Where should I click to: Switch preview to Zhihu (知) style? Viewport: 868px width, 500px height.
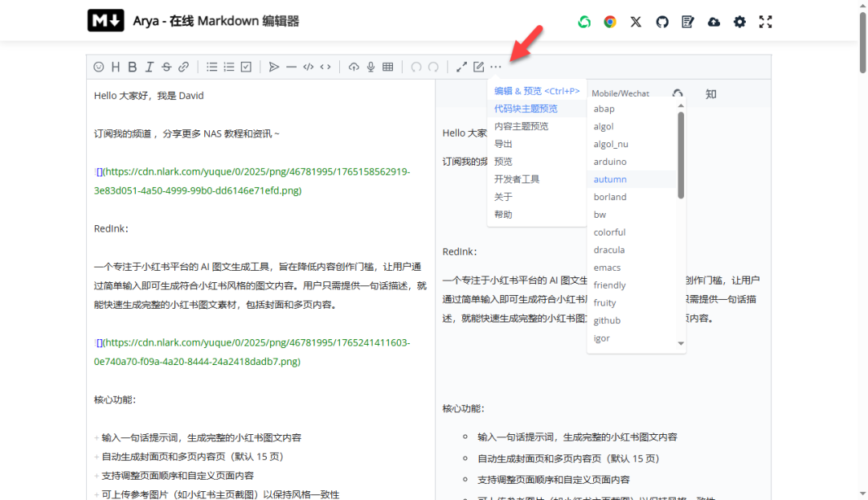[x=710, y=93]
